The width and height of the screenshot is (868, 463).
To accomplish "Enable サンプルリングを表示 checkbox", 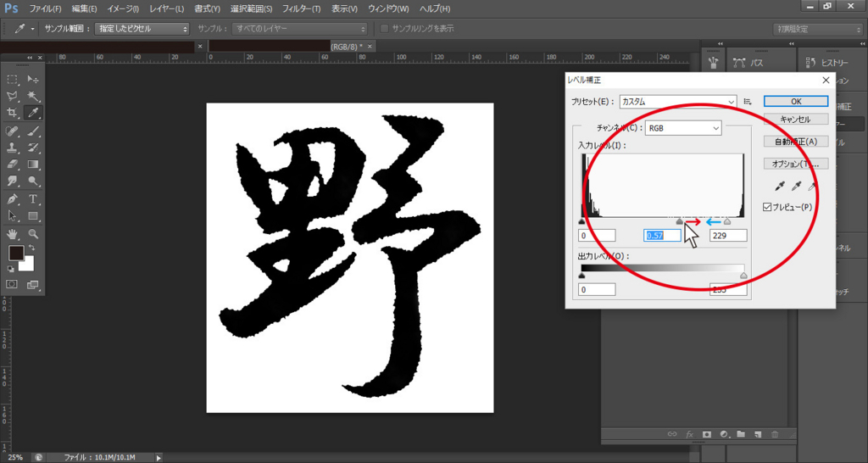I will coord(385,29).
